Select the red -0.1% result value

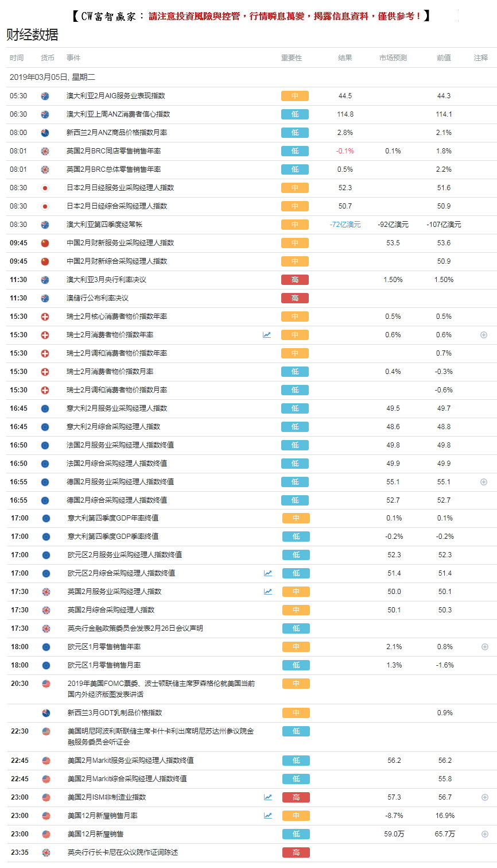tap(345, 151)
